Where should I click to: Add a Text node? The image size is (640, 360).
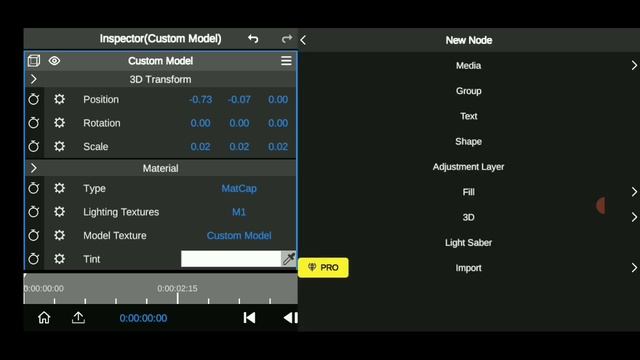point(469,116)
